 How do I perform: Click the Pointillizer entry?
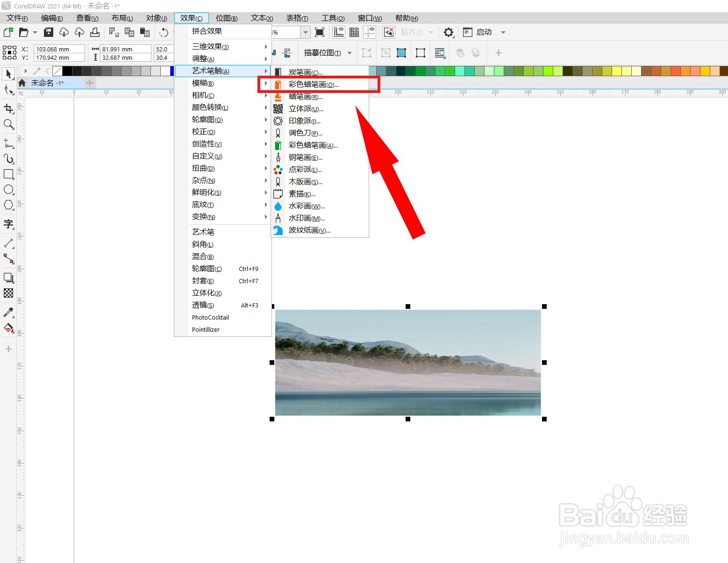pyautogui.click(x=223, y=329)
